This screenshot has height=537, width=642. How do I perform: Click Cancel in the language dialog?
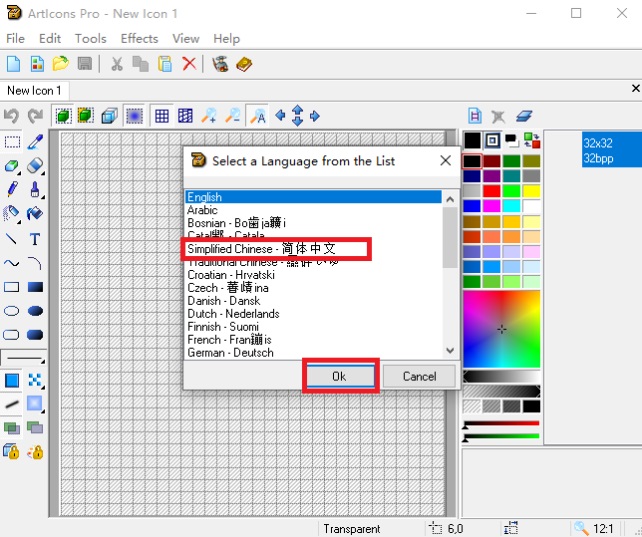pyautogui.click(x=419, y=376)
